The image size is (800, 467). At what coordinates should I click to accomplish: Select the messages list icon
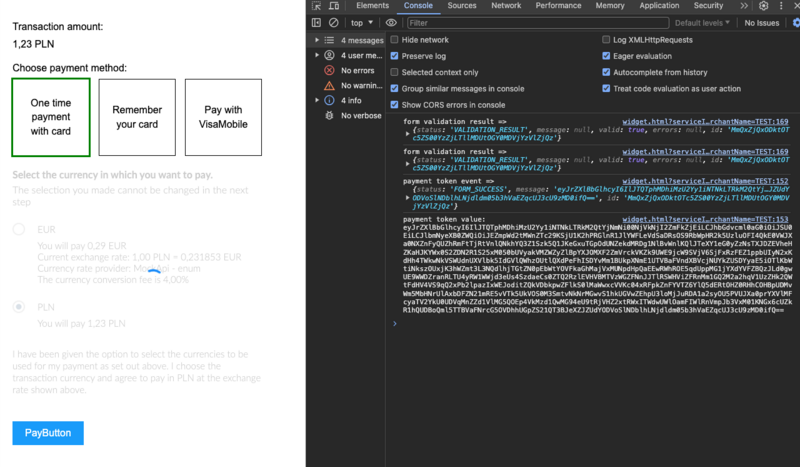coord(330,40)
